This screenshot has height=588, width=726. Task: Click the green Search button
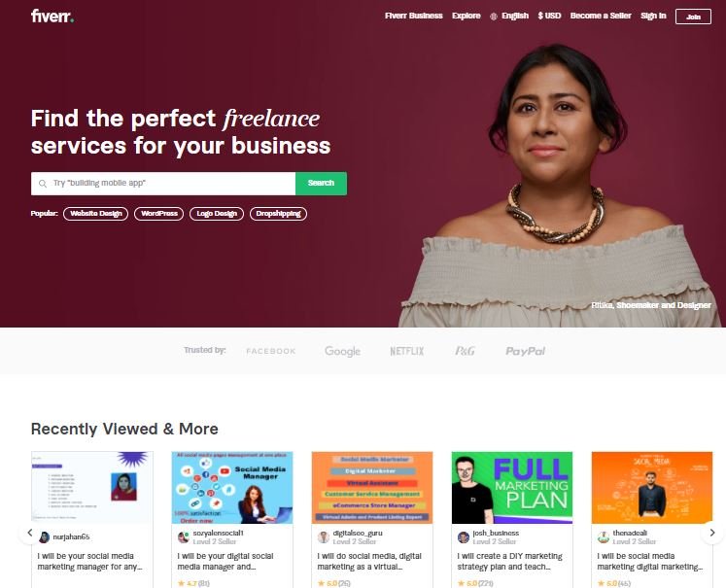(x=321, y=184)
